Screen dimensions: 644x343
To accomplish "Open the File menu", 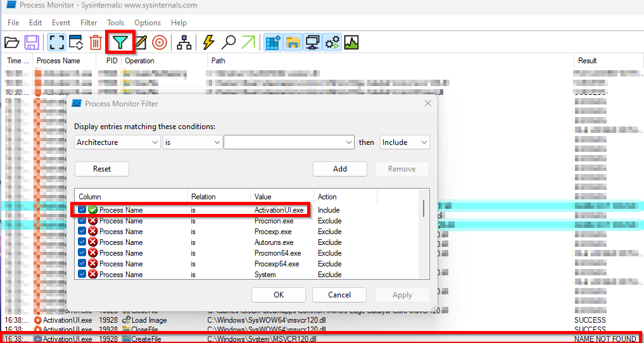I will click(x=13, y=23).
